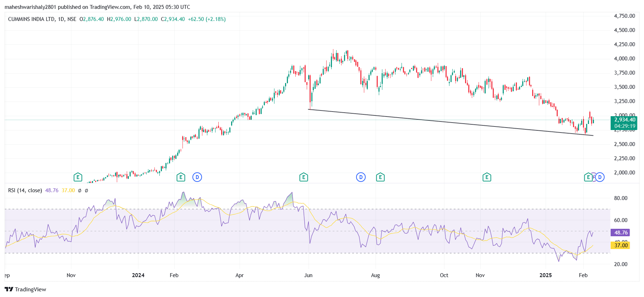Viewport: 644px width, 297px height.
Task: Click the 4,500.00 price axis label
Action: 624,30
